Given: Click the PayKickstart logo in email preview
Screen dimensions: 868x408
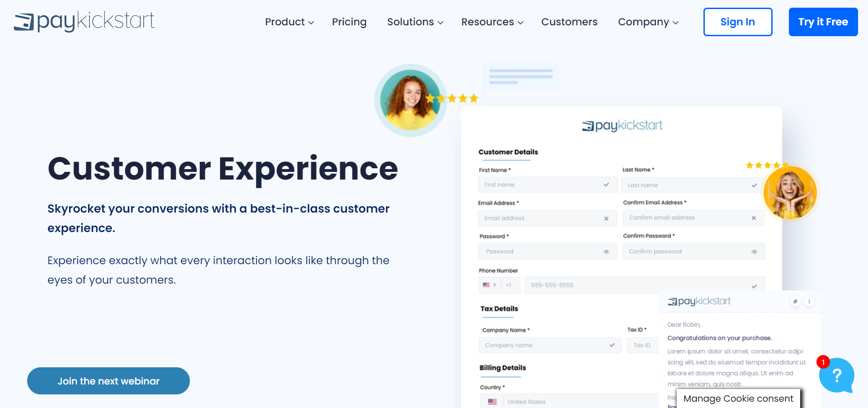Looking at the screenshot, I should 699,301.
